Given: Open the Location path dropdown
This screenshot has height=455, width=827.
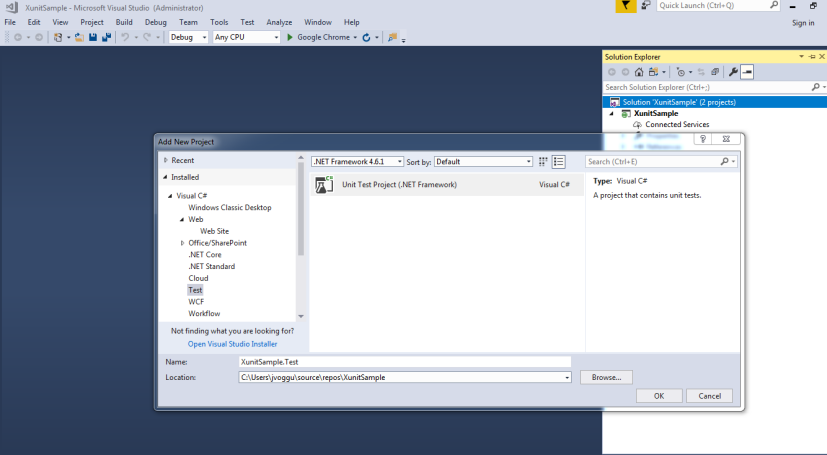Looking at the screenshot, I should click(x=567, y=377).
